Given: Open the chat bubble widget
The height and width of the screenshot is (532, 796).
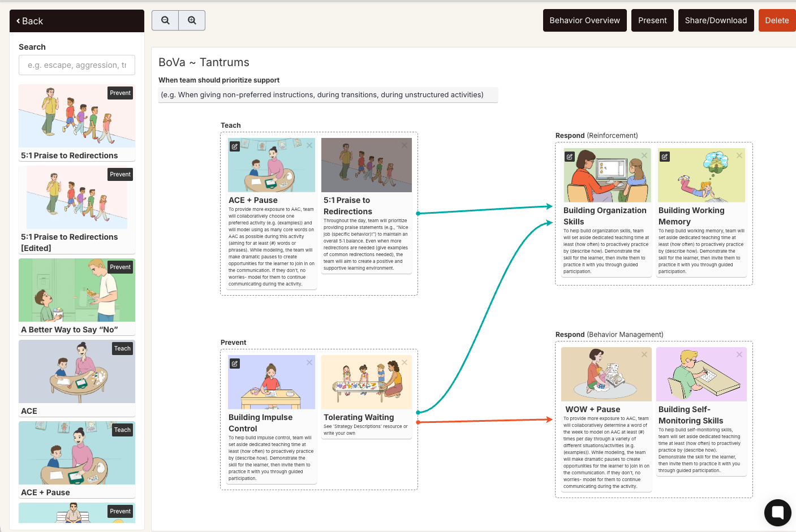Looking at the screenshot, I should coord(778,513).
